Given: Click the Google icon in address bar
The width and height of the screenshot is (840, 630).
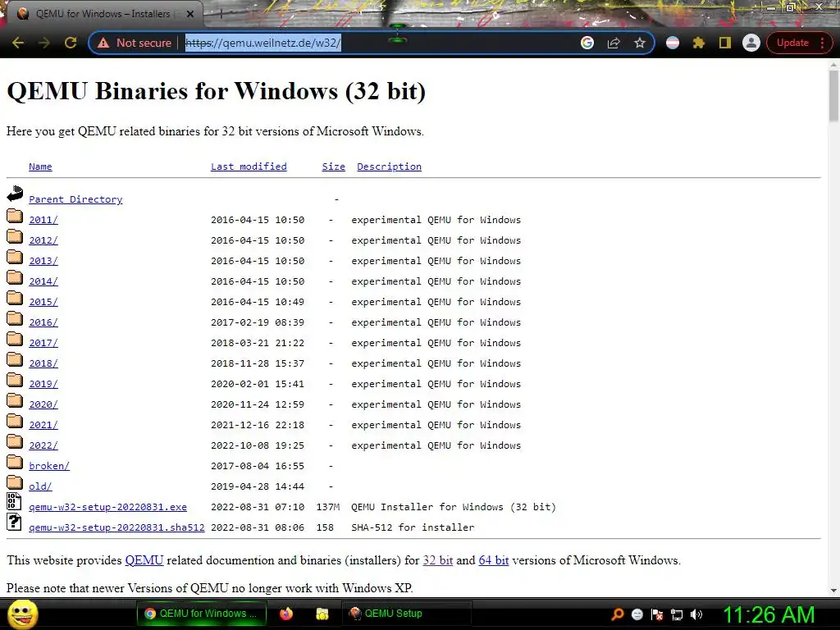Looking at the screenshot, I should coord(587,43).
